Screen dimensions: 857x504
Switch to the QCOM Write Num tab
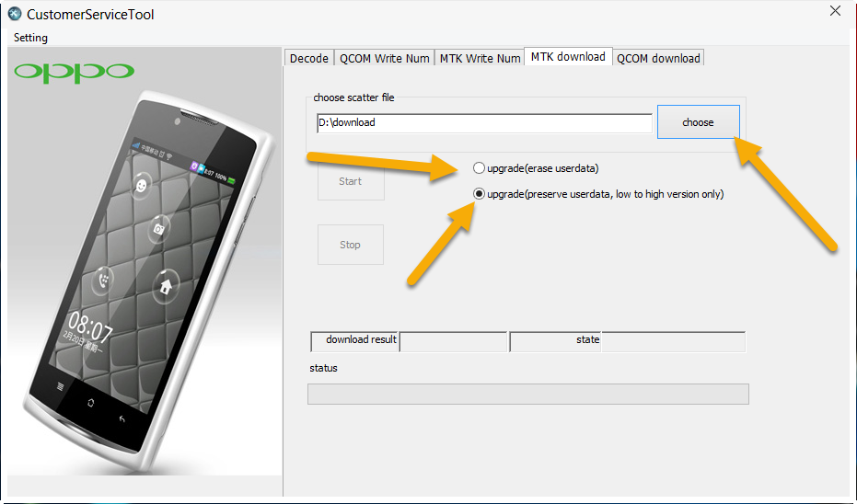[384, 58]
